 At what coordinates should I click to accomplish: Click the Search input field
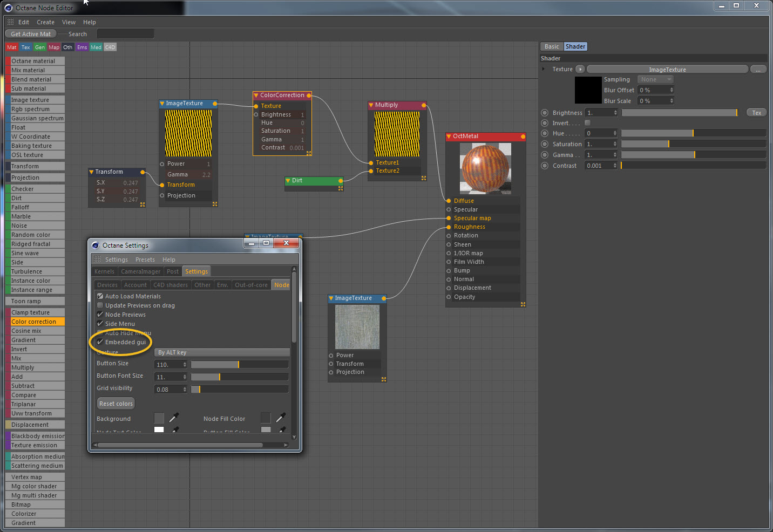click(x=125, y=34)
